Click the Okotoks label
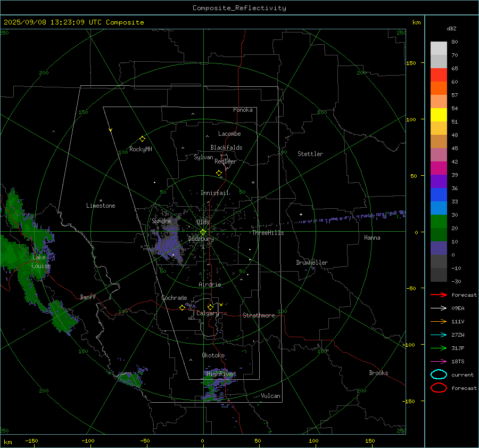This screenshot has height=448, width=479. tap(213, 355)
